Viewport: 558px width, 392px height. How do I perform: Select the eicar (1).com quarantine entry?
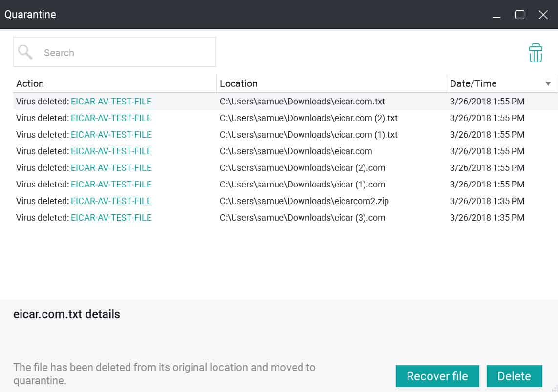(x=285, y=185)
